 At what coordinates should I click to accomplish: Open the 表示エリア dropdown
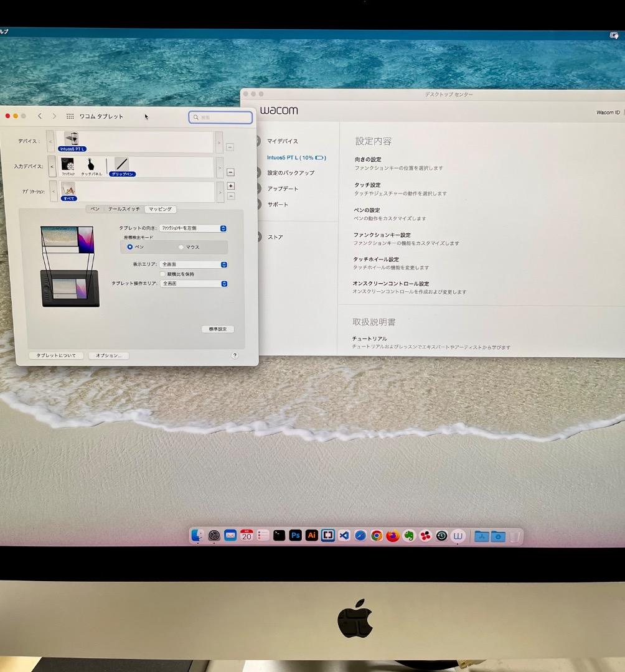(194, 264)
